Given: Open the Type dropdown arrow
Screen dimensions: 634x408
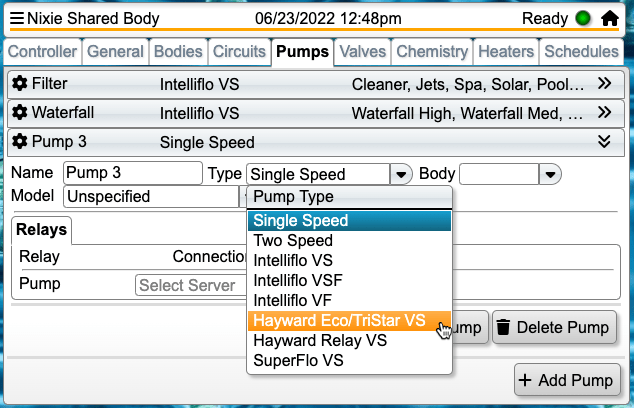Looking at the screenshot, I should click(x=401, y=174).
